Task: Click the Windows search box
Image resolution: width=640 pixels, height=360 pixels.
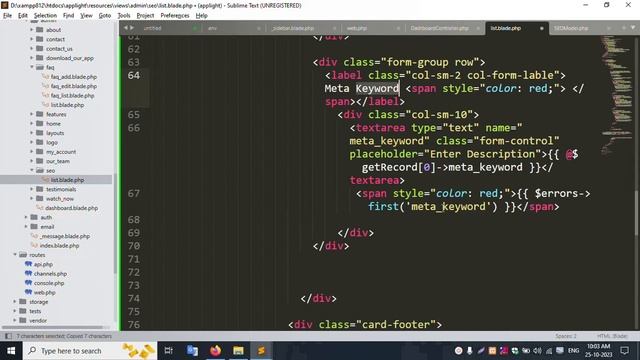Action: click(90, 351)
